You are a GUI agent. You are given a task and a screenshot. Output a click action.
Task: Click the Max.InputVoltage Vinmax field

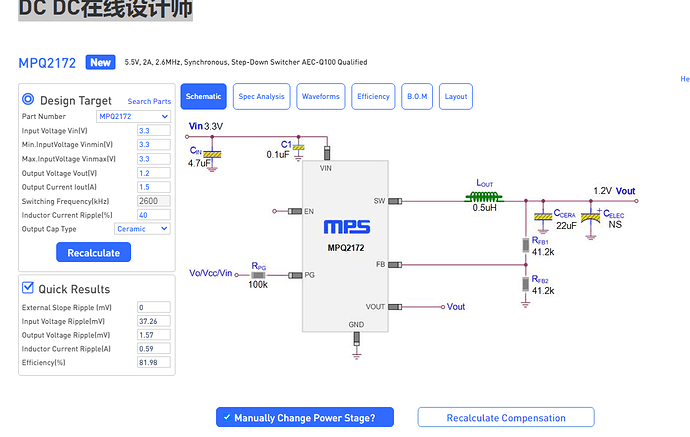tap(154, 159)
